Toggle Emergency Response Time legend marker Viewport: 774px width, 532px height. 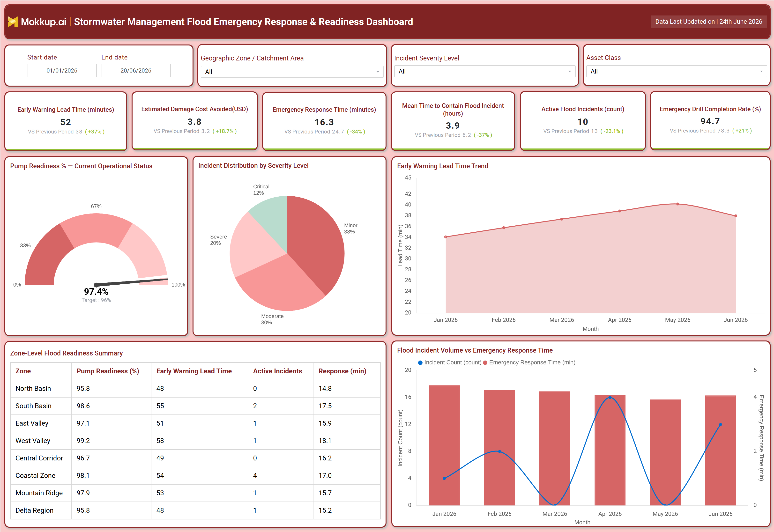[x=485, y=363]
